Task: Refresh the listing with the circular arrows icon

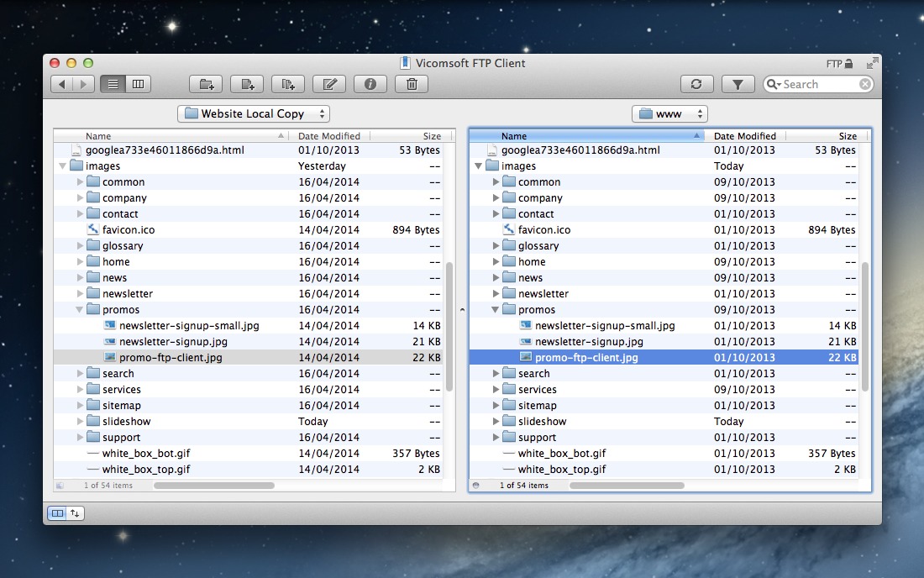Action: click(697, 84)
